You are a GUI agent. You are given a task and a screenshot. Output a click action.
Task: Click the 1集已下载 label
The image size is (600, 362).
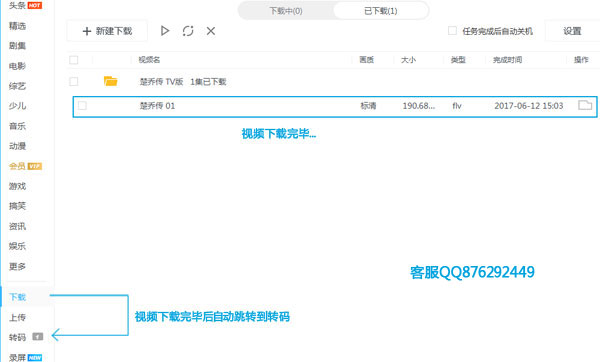(208, 82)
